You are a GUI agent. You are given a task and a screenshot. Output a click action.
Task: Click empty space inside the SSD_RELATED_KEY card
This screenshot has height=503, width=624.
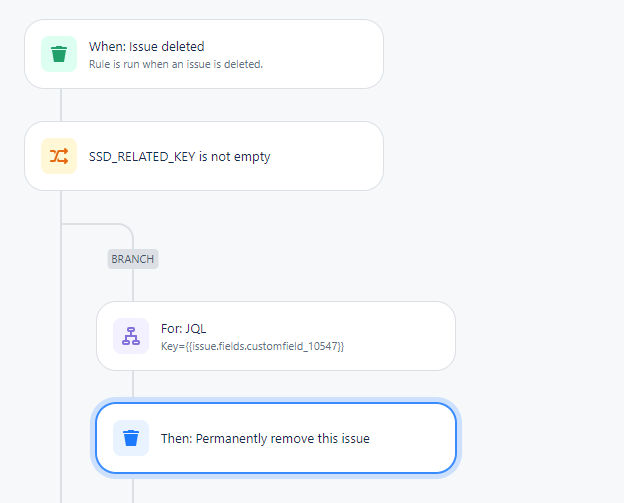click(330, 156)
